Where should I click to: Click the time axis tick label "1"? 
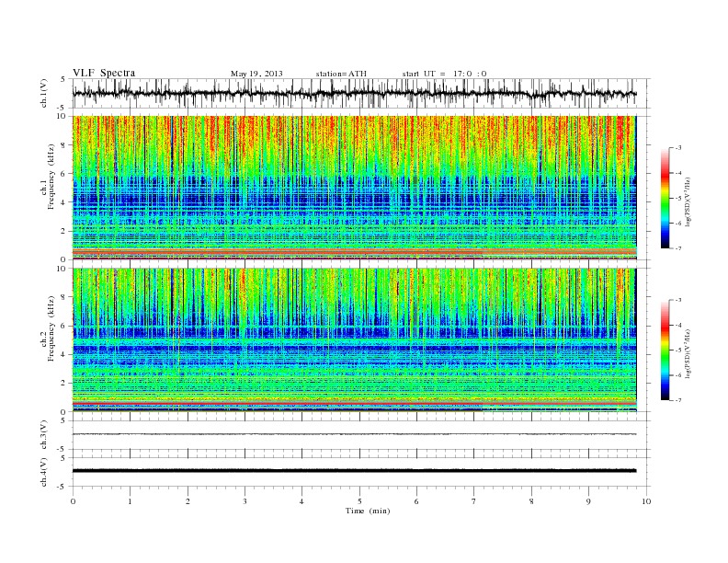pyautogui.click(x=130, y=501)
